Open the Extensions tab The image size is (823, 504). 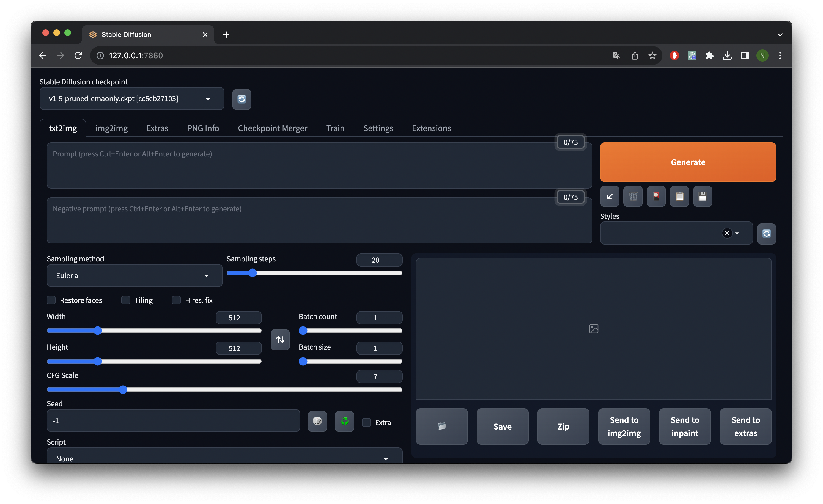tap(431, 128)
